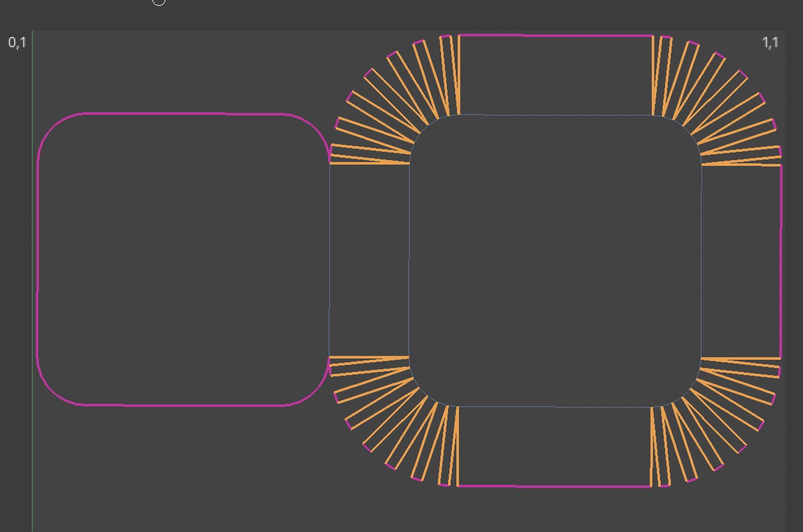Select the orange seam at the connecting strip's top
Screen dimensions: 803x532
pos(369,163)
